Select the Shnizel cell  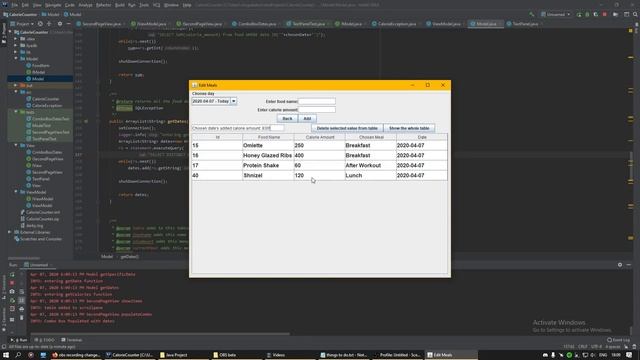click(x=268, y=176)
